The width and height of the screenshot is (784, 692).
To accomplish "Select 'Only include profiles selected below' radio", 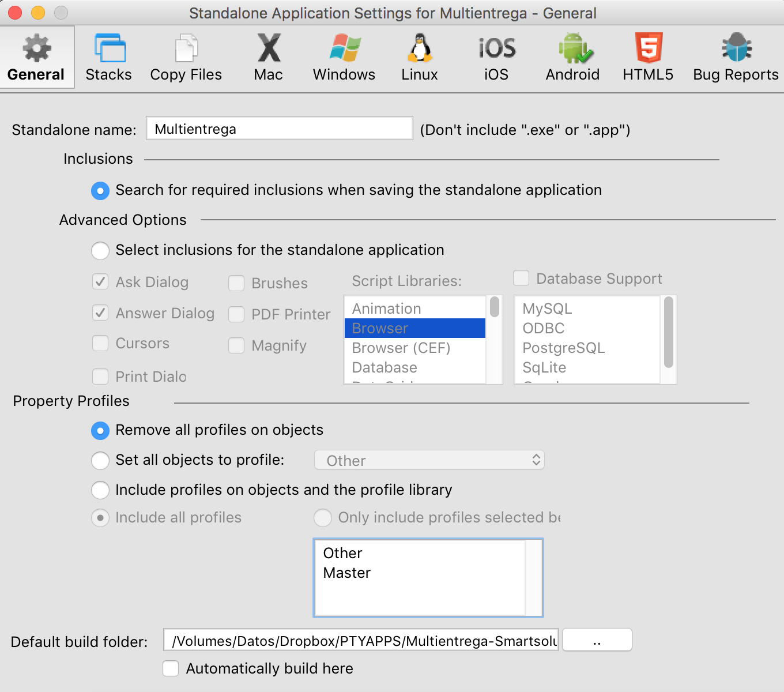I will [323, 518].
